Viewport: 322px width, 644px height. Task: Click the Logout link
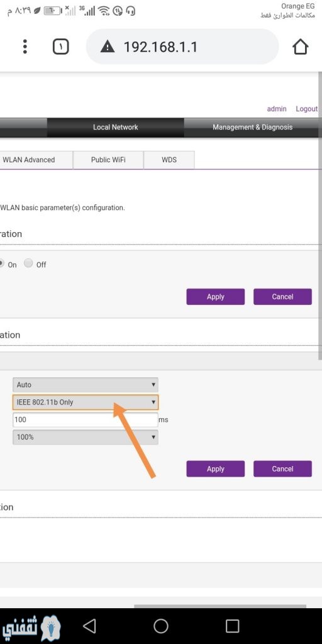(306, 109)
